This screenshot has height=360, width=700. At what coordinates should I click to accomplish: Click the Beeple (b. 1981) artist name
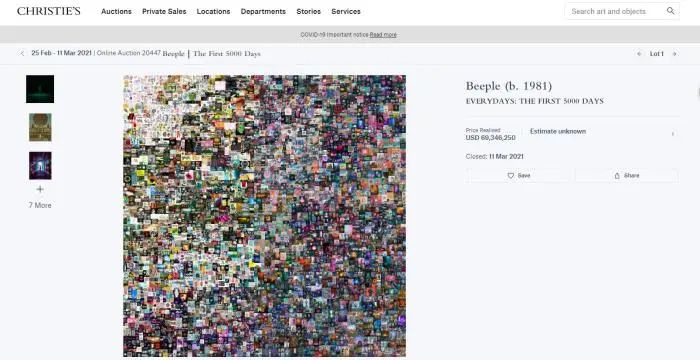coord(509,86)
